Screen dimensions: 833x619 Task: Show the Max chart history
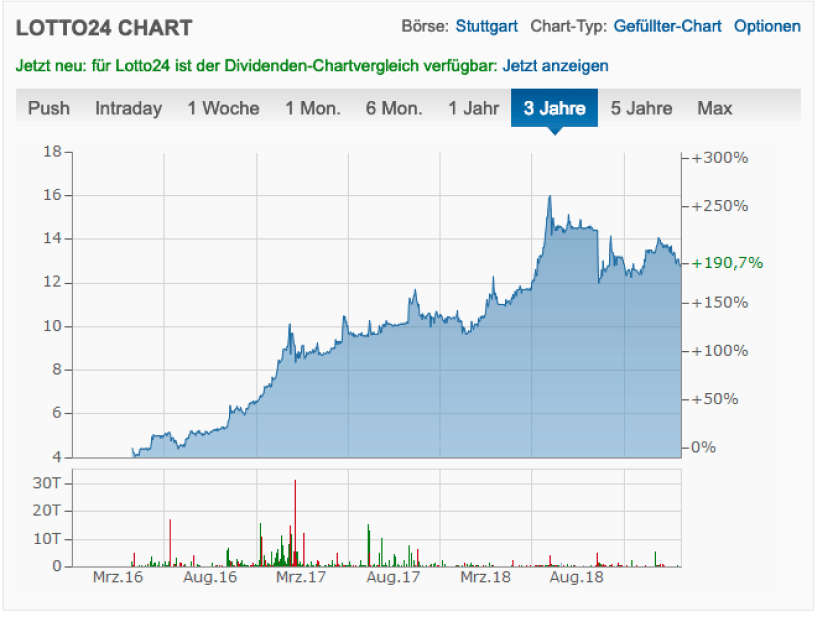point(714,108)
